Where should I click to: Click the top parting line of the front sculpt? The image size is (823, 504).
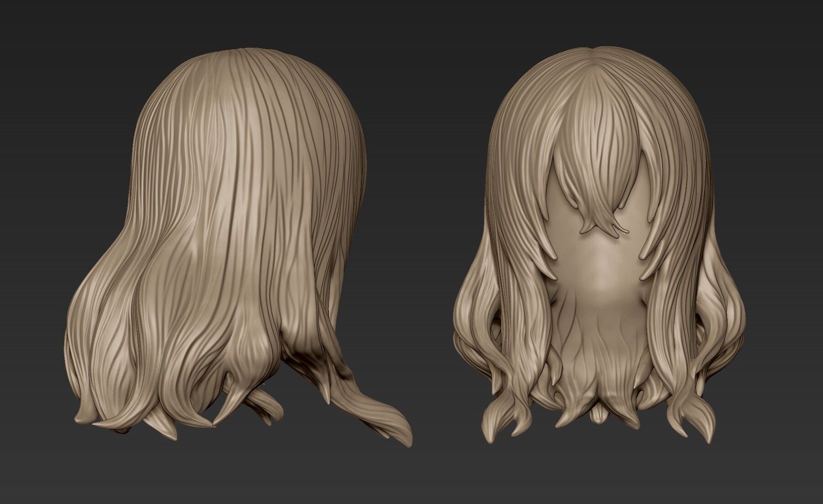590,55
